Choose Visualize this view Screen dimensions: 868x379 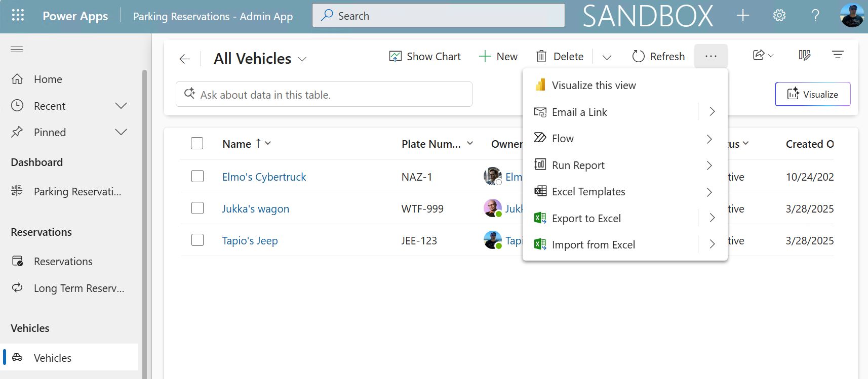coord(625,86)
